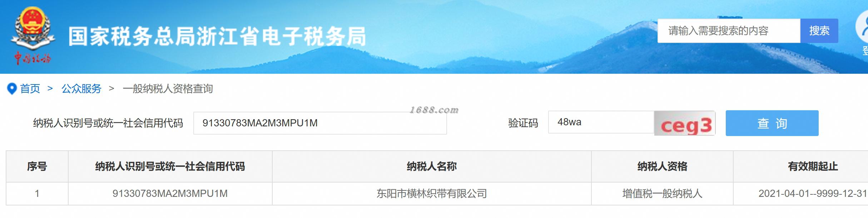The image size is (868, 218).
Task: Refresh the ceg3 captcha image
Action: click(685, 123)
